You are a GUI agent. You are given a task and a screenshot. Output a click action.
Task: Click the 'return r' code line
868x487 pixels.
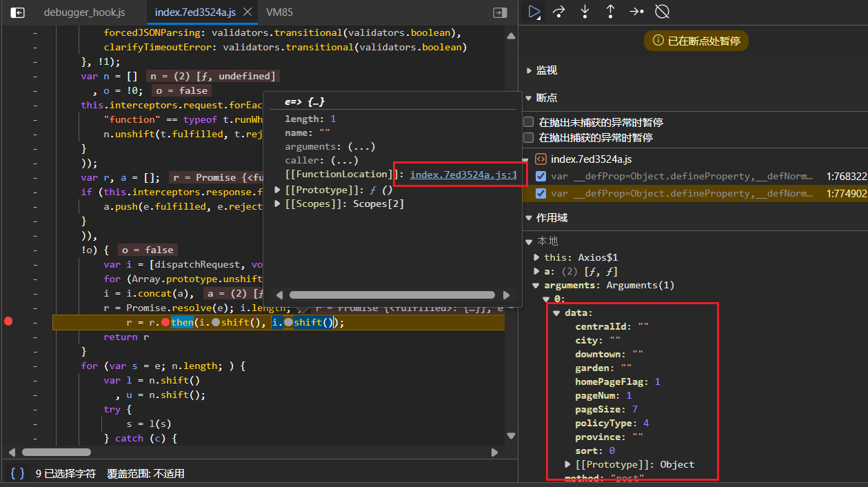point(126,337)
